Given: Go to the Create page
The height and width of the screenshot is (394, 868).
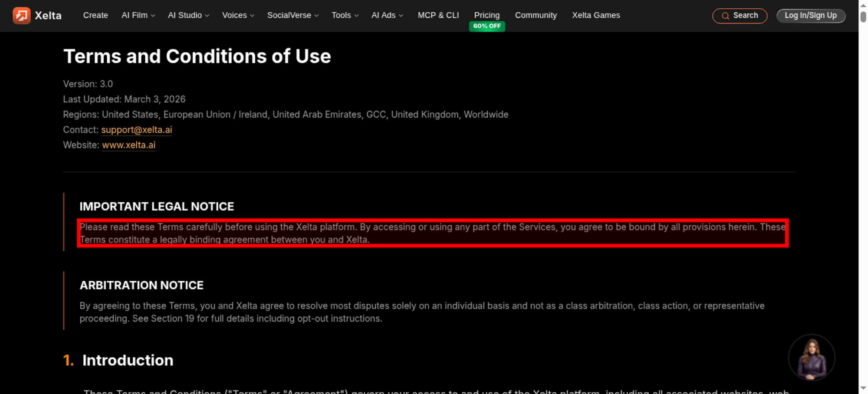Looking at the screenshot, I should pos(95,15).
